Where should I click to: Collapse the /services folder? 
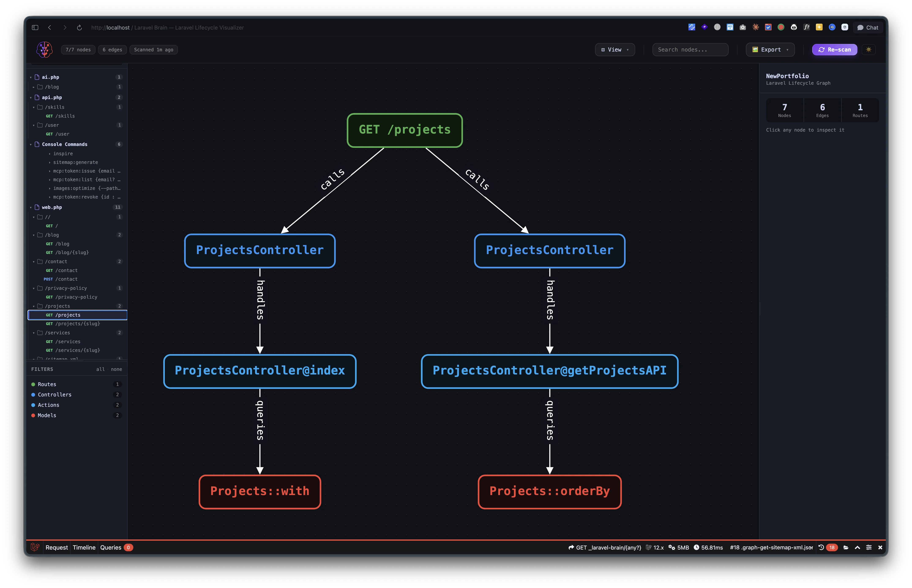[x=34, y=333]
